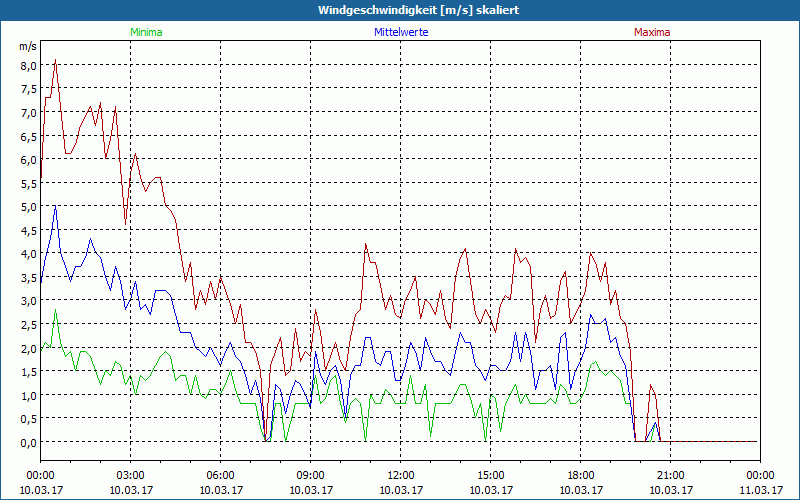Screen dimensions: 800x500
Task: Click the 5,0 y-axis value
Action: click(29, 207)
